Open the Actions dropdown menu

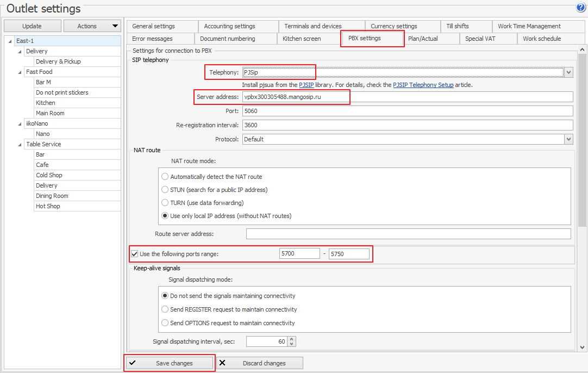click(x=92, y=26)
